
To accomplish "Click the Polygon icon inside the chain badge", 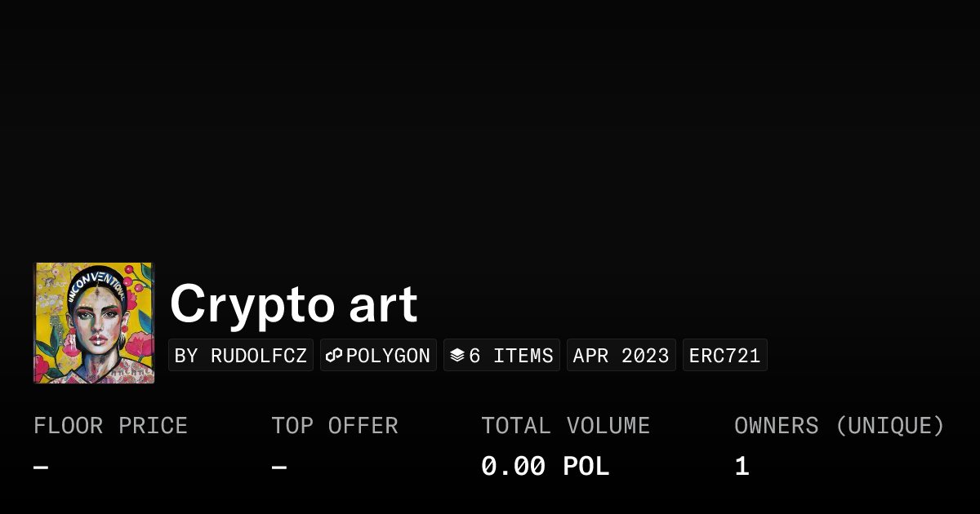I will pyautogui.click(x=334, y=354).
